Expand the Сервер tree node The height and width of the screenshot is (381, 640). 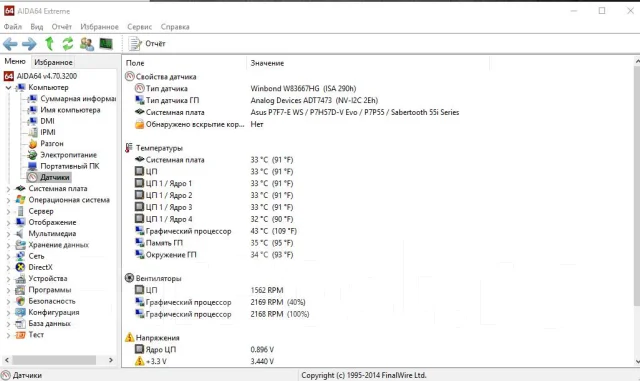point(8,212)
